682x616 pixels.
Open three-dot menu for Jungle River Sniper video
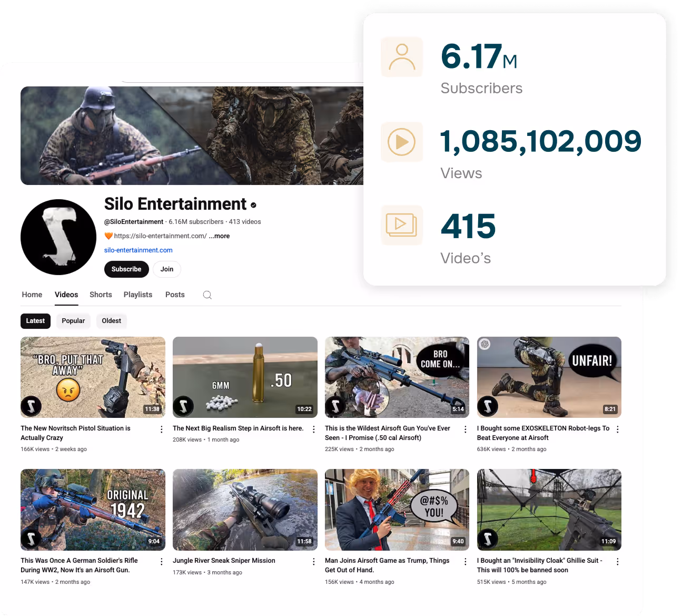313,562
